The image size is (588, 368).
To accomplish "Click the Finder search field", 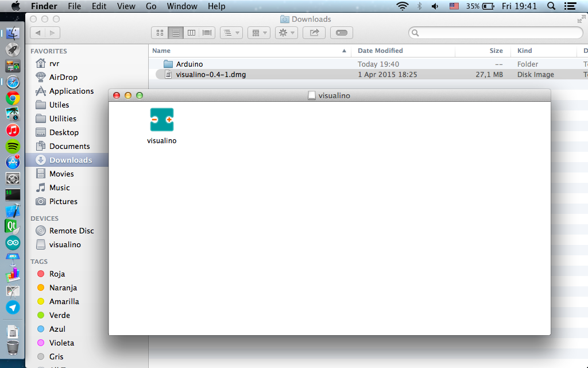I will pos(496,33).
